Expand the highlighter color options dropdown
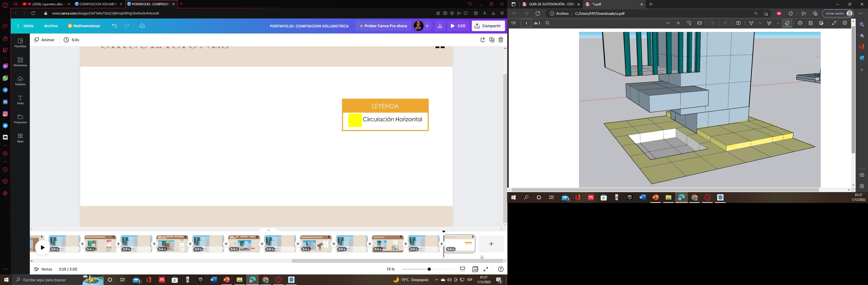This screenshot has width=868, height=285. click(778, 23)
